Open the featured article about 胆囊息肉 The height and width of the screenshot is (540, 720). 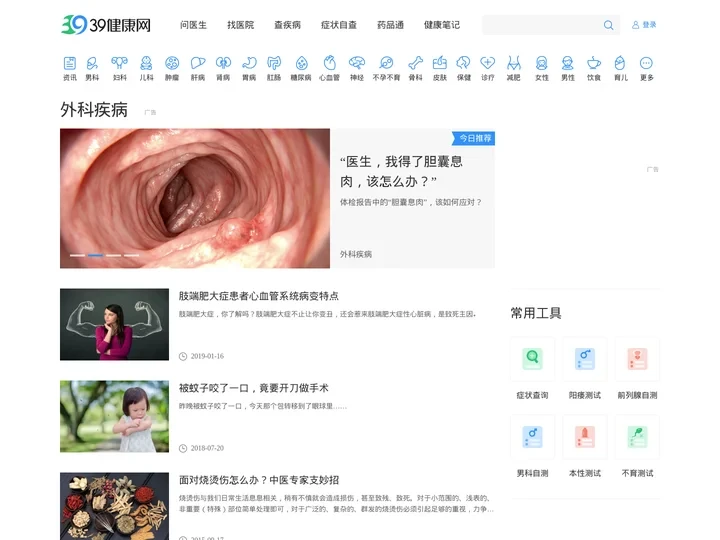[401, 171]
